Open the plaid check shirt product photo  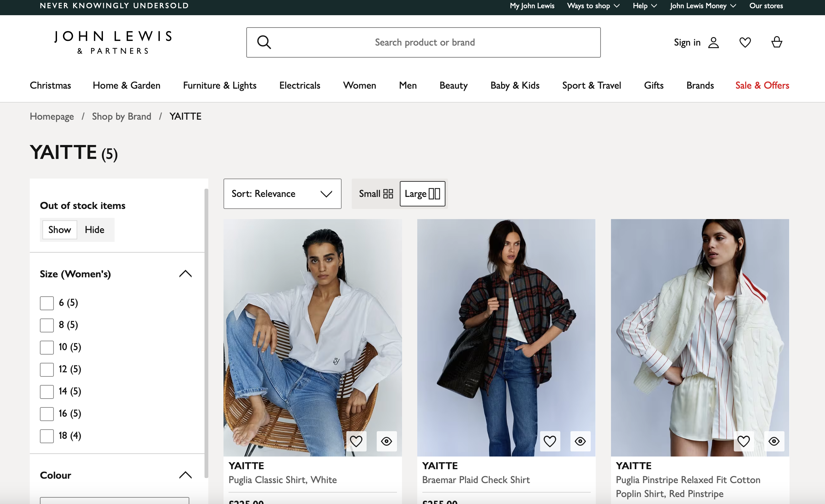(506, 337)
